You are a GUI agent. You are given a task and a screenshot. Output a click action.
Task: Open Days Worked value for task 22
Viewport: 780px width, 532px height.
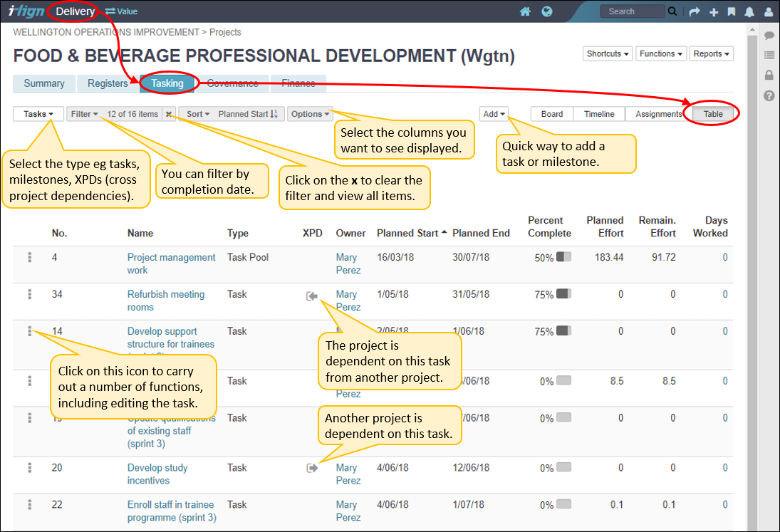click(x=724, y=505)
